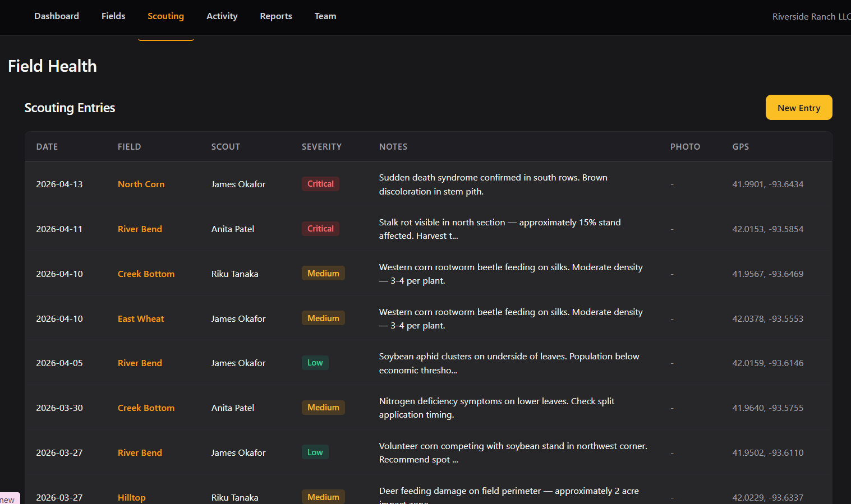This screenshot has width=851, height=504.
Task: Sort by the Severity column header
Action: pyautogui.click(x=321, y=147)
